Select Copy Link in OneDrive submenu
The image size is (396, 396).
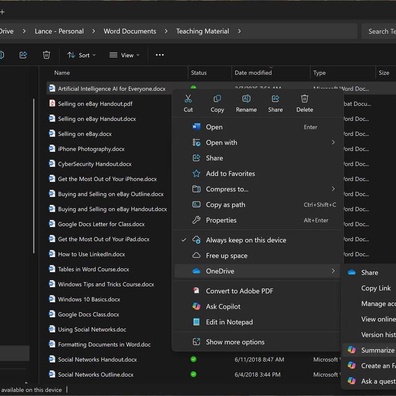369,288
